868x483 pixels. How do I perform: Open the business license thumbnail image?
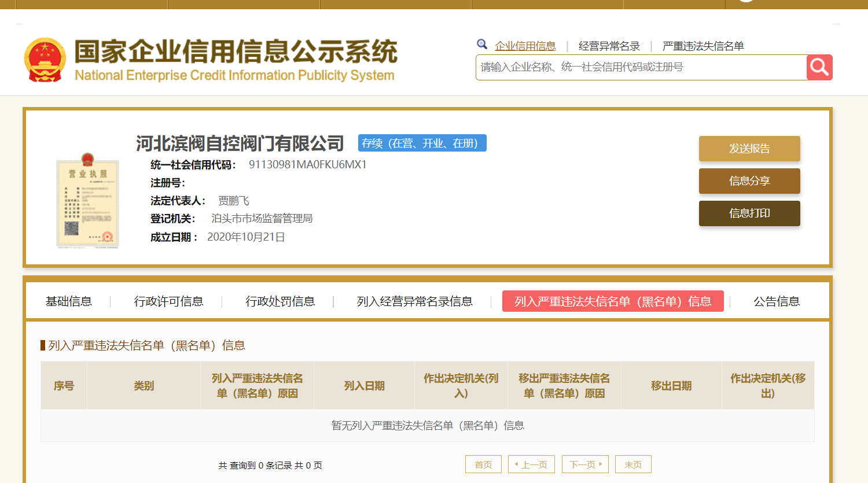point(87,201)
